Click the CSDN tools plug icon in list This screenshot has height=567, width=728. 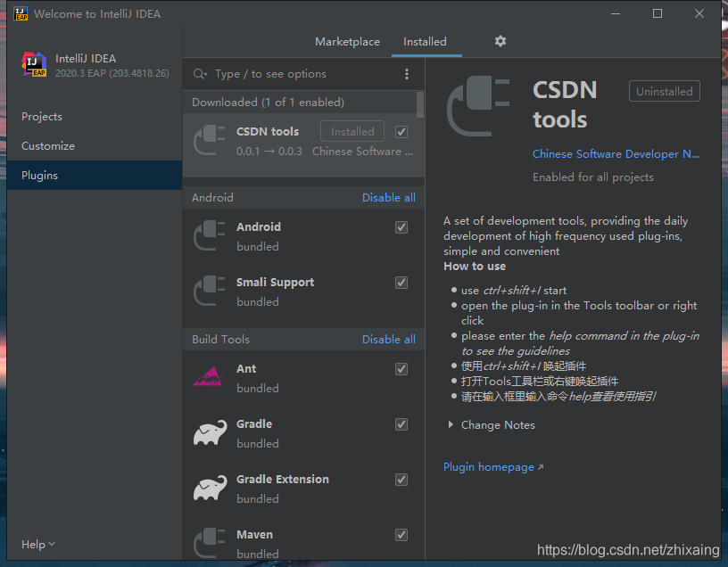(x=210, y=140)
